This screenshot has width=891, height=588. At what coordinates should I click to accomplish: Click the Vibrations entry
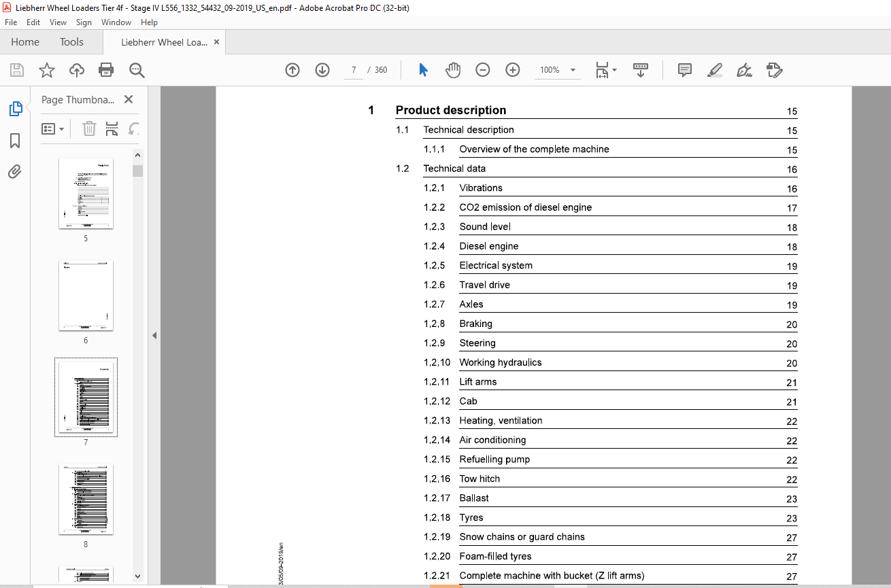pyautogui.click(x=481, y=188)
